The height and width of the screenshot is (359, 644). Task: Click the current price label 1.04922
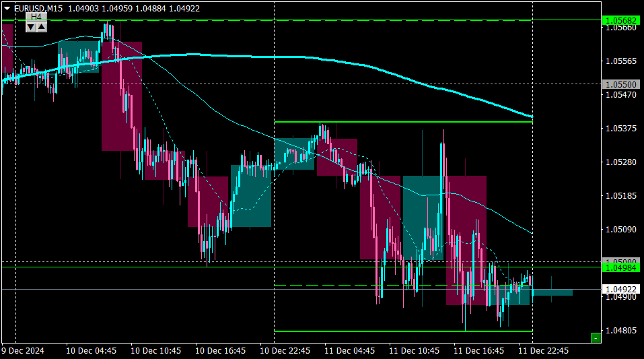(621, 290)
